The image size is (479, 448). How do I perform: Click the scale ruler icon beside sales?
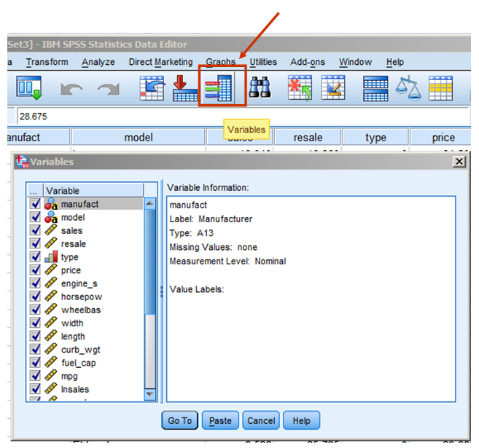pyautogui.click(x=51, y=230)
